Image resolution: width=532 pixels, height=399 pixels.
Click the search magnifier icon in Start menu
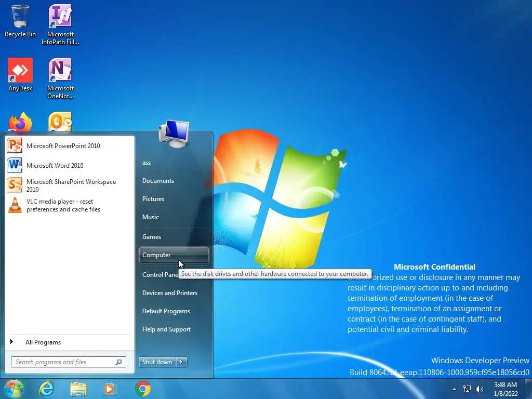[119, 362]
